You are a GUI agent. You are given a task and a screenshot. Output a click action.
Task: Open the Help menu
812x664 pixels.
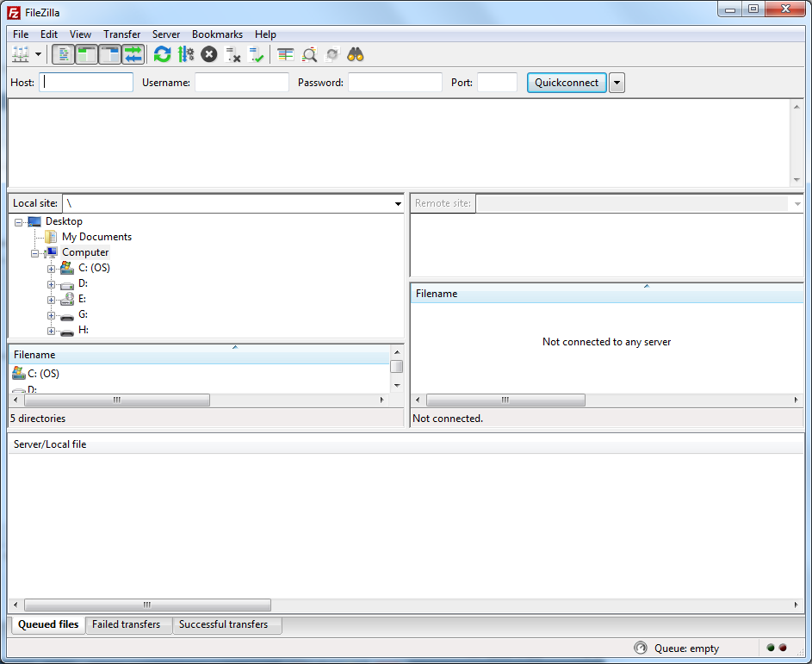pos(265,34)
